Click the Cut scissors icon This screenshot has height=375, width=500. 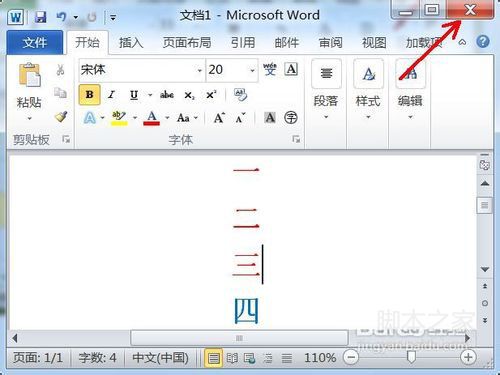click(x=60, y=70)
